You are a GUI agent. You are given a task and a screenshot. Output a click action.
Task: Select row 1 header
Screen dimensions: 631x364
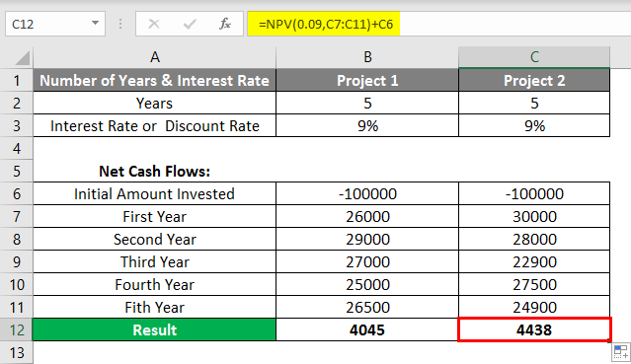click(17, 81)
